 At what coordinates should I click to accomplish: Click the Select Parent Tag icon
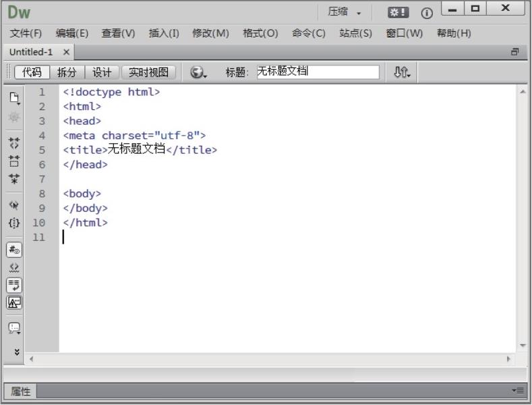click(14, 205)
